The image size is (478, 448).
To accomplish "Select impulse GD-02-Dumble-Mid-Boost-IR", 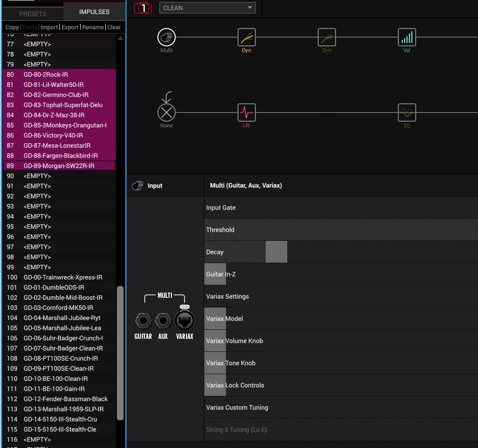I will (59, 297).
